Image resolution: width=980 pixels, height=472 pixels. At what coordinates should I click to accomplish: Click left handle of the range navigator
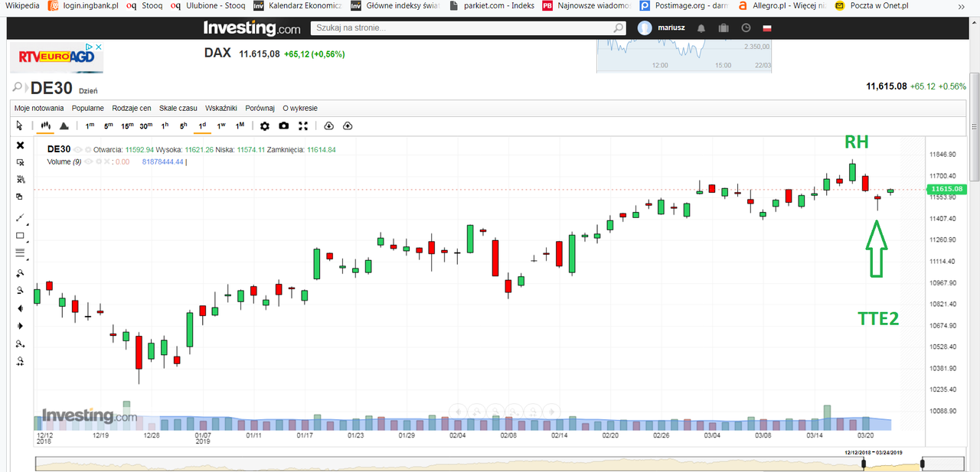(865, 464)
